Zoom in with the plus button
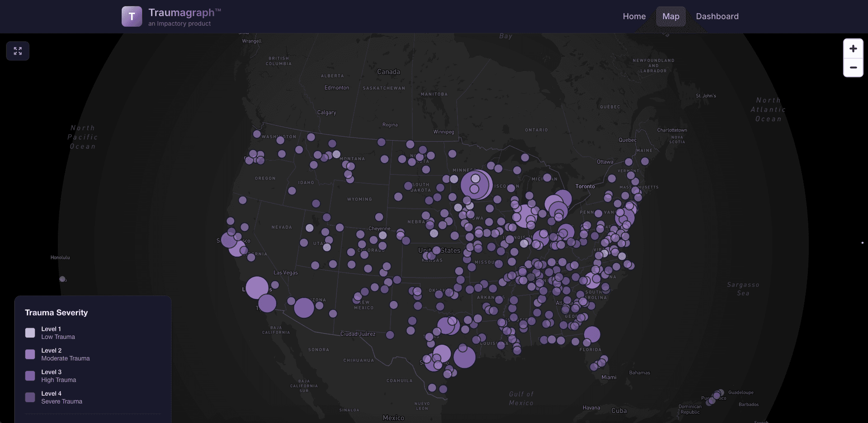 853,49
